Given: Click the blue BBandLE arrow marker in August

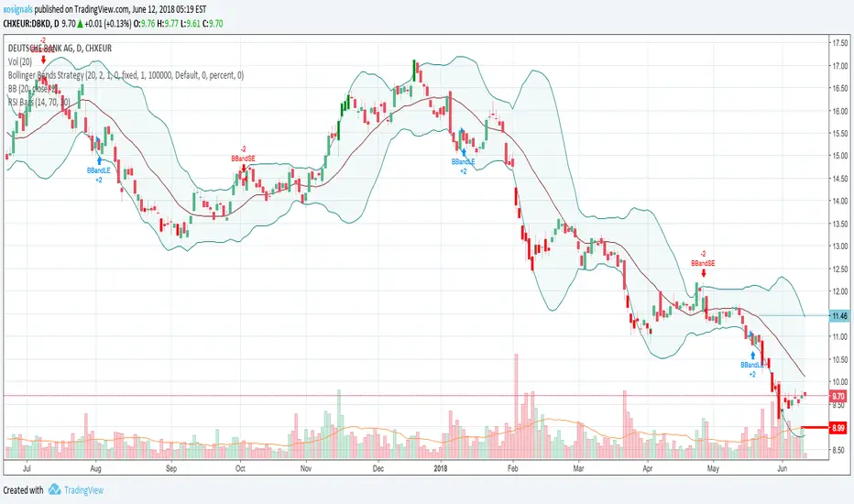Looking at the screenshot, I should 99,160.
